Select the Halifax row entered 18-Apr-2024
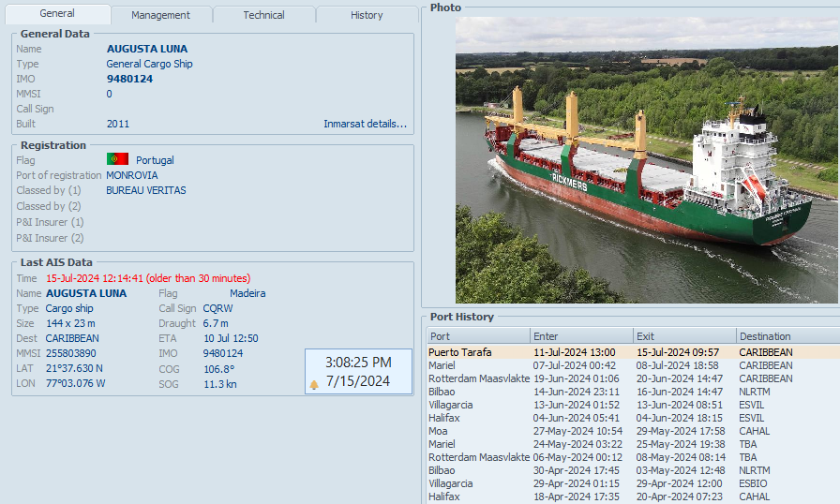Screen dimensions: 840x504 point(633,497)
